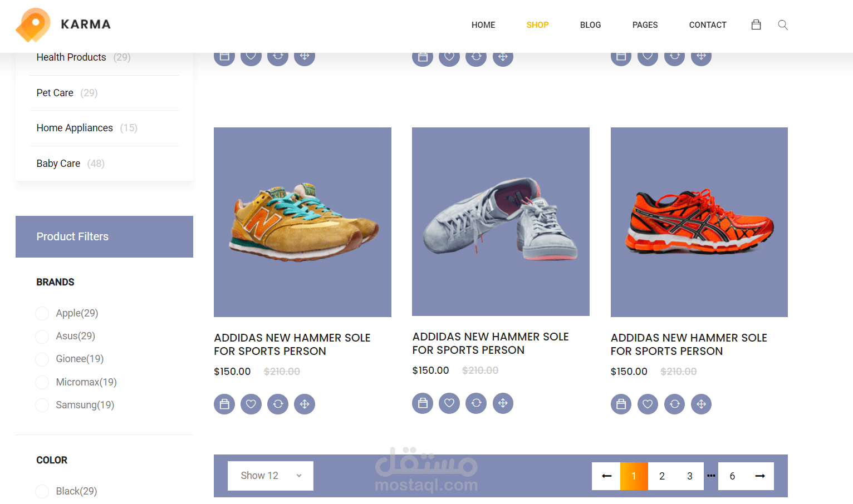The height and width of the screenshot is (504, 853).
Task: Select the Samsung brand radio button
Action: pyautogui.click(x=42, y=406)
